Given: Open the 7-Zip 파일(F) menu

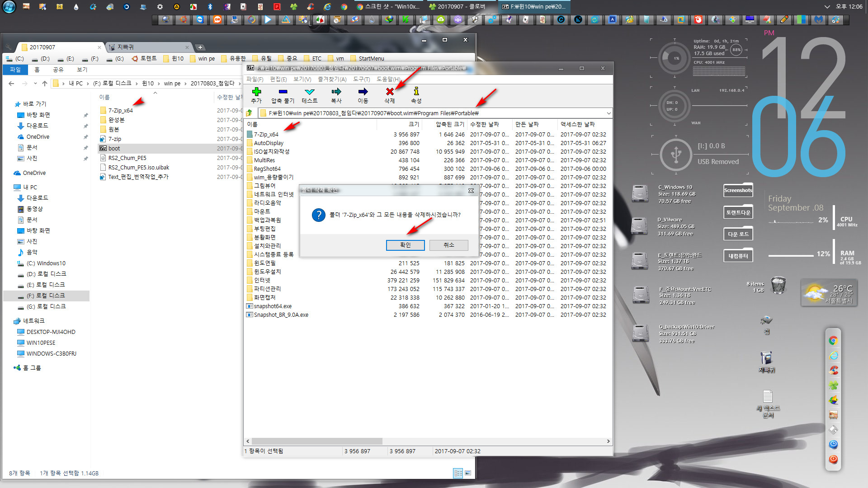Looking at the screenshot, I should 255,79.
